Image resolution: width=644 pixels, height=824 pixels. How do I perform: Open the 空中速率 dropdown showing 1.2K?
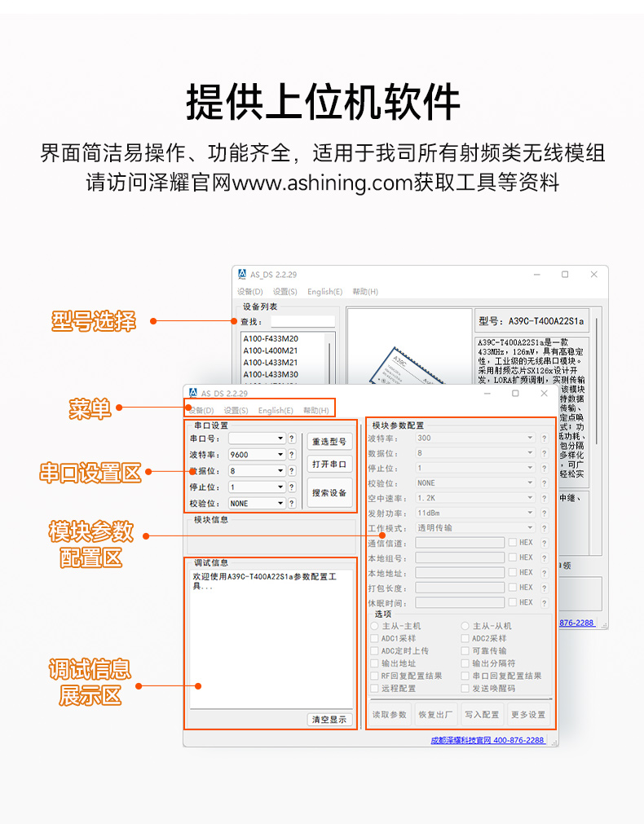click(475, 498)
